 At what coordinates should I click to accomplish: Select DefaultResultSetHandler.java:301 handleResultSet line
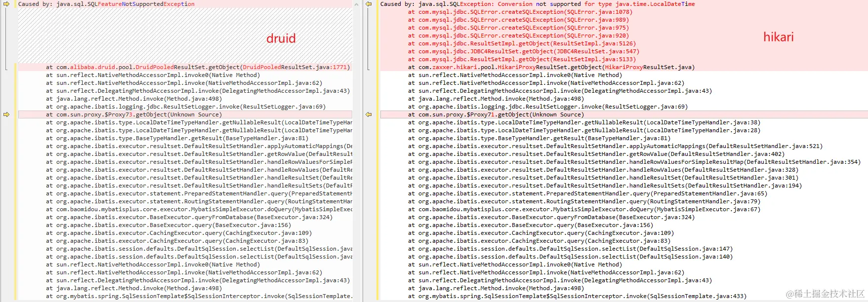[603, 178]
